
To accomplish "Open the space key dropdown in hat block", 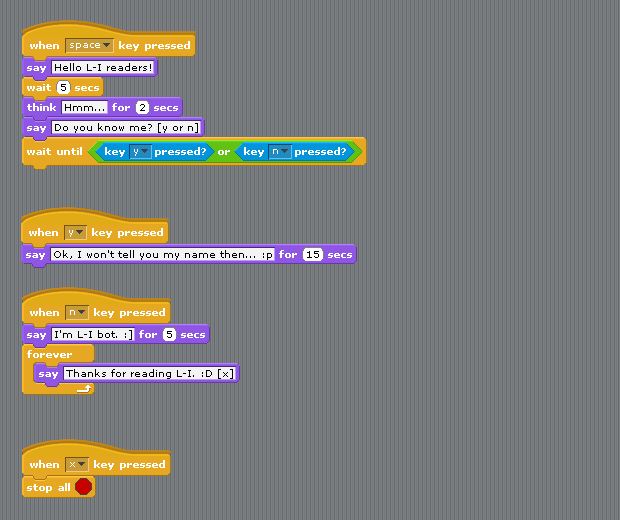I will click(89, 45).
